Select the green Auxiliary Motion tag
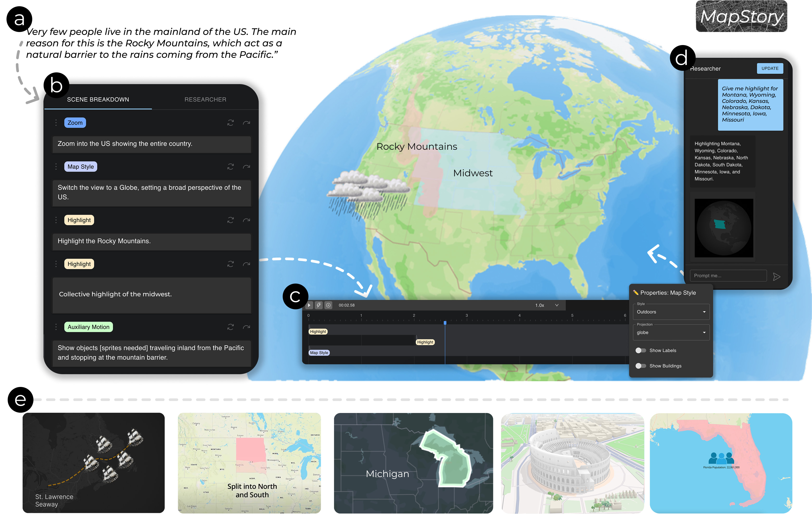Image resolution: width=812 pixels, height=520 pixels. (x=88, y=327)
